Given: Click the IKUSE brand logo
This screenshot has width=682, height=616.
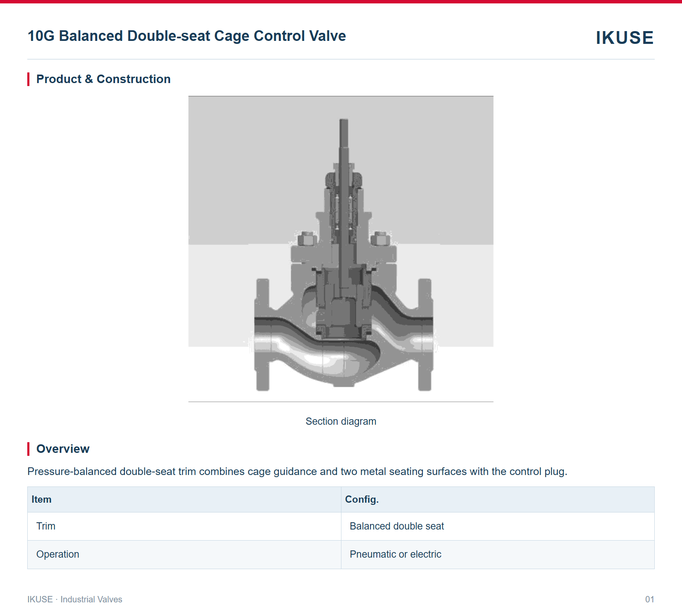Looking at the screenshot, I should point(624,37).
